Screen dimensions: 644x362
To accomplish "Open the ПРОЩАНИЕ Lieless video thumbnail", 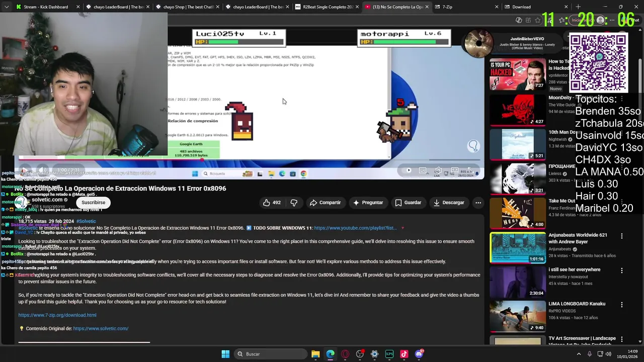I will [x=518, y=178].
